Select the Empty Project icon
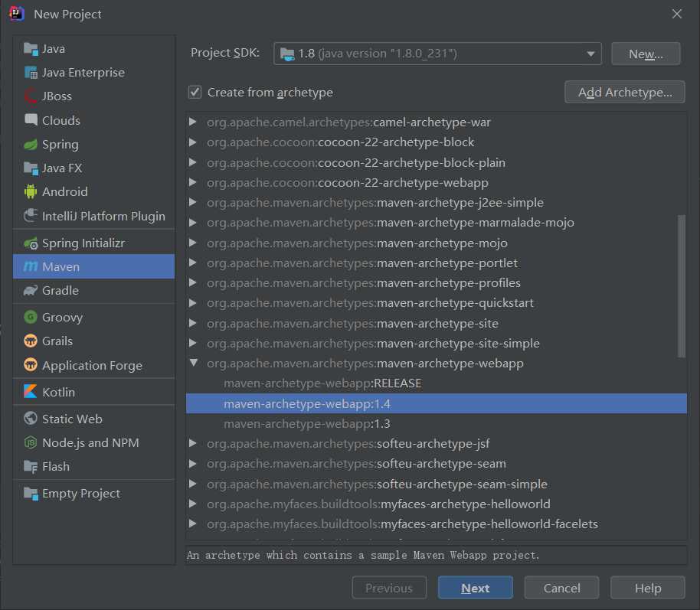The image size is (700, 610). (x=31, y=494)
